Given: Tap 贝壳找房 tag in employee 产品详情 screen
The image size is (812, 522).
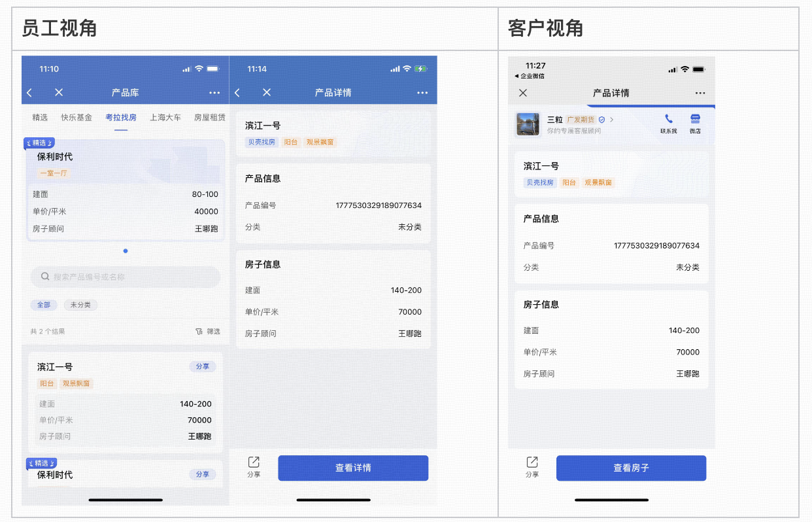Looking at the screenshot, I should [262, 142].
